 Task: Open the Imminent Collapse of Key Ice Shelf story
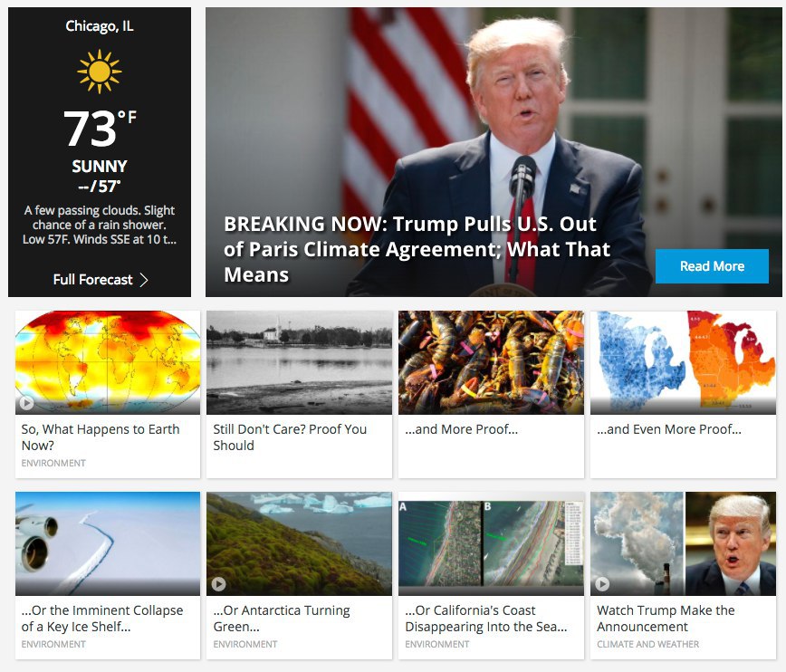102,619
